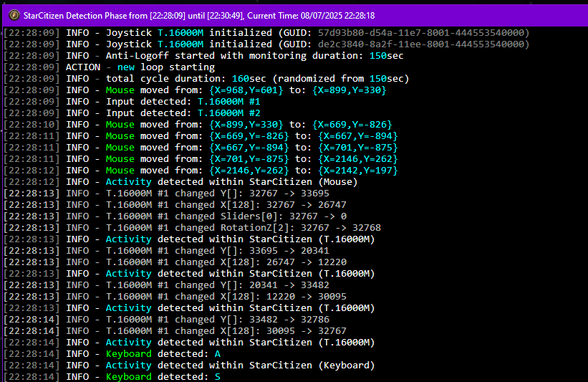Image resolution: width=588 pixels, height=382 pixels.
Task: Select the second joystick GUID de2c3840-8a2f-11ee-8001-444553540000
Action: (420, 44)
